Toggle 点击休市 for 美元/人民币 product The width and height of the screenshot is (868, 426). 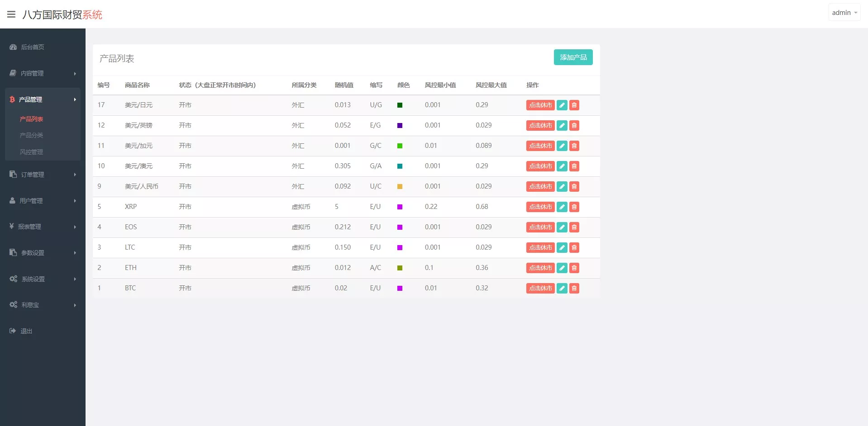(x=540, y=186)
